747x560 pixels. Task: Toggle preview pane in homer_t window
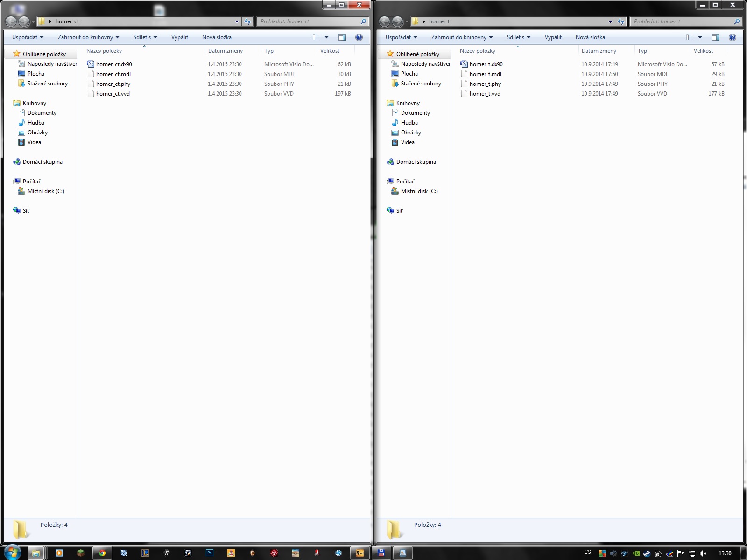click(x=716, y=37)
